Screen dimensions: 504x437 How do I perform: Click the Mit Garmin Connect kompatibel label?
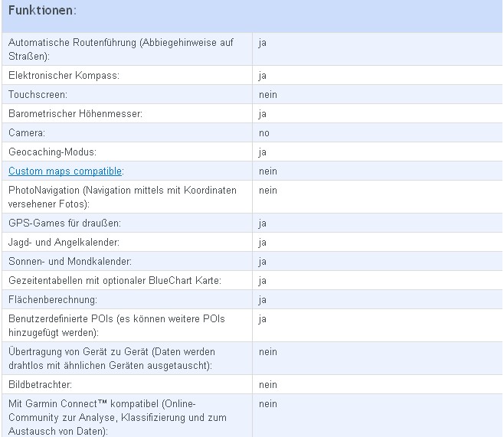(x=117, y=417)
